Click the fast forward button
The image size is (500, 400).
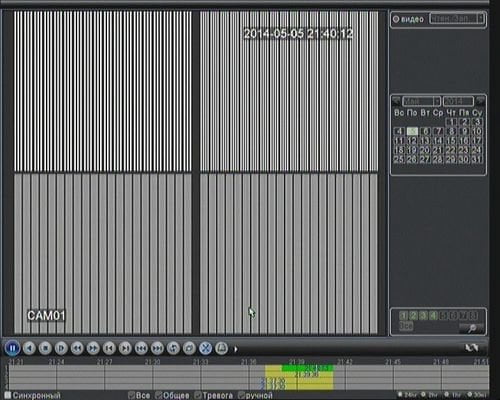pyautogui.click(x=93, y=348)
